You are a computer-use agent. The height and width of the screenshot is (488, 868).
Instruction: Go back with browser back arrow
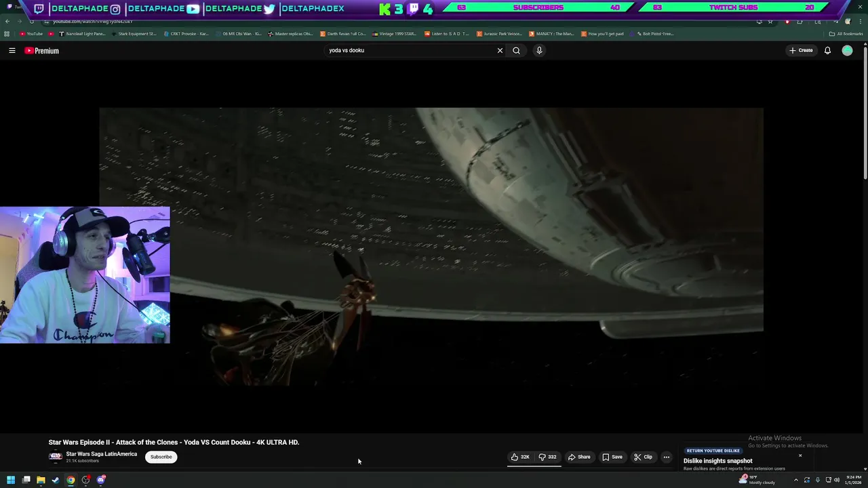(7, 22)
